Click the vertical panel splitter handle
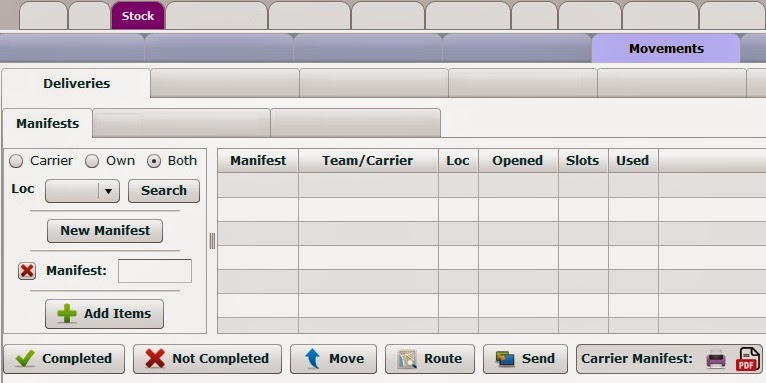 pos(212,241)
